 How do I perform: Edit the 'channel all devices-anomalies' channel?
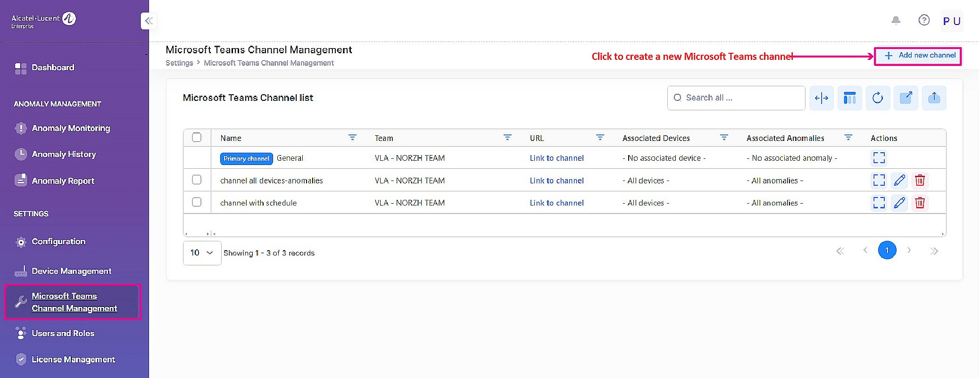point(899,180)
